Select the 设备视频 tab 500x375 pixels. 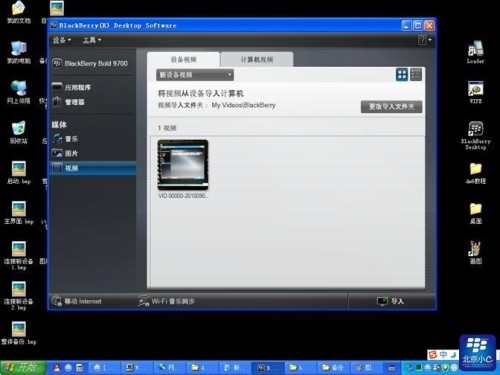pos(183,59)
